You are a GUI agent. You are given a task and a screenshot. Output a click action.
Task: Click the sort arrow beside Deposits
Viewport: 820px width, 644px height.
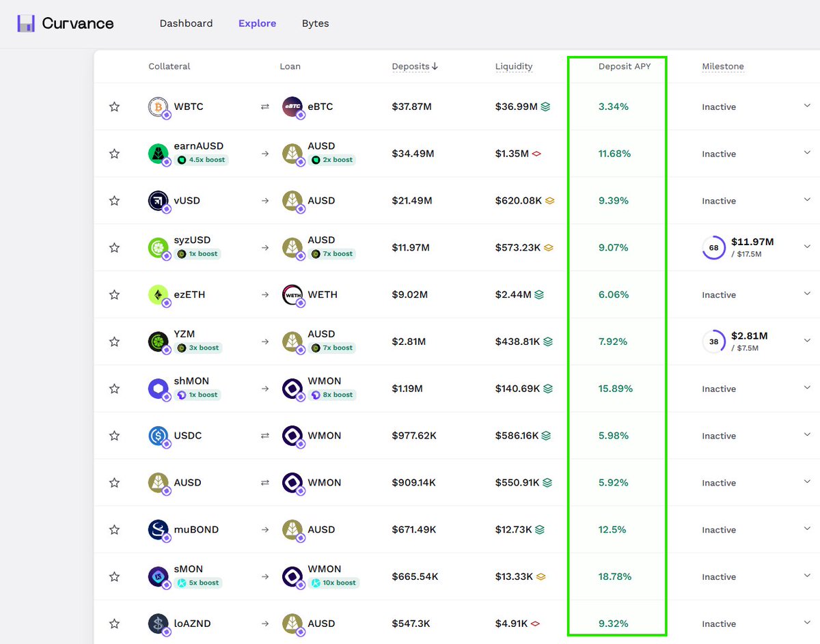435,66
